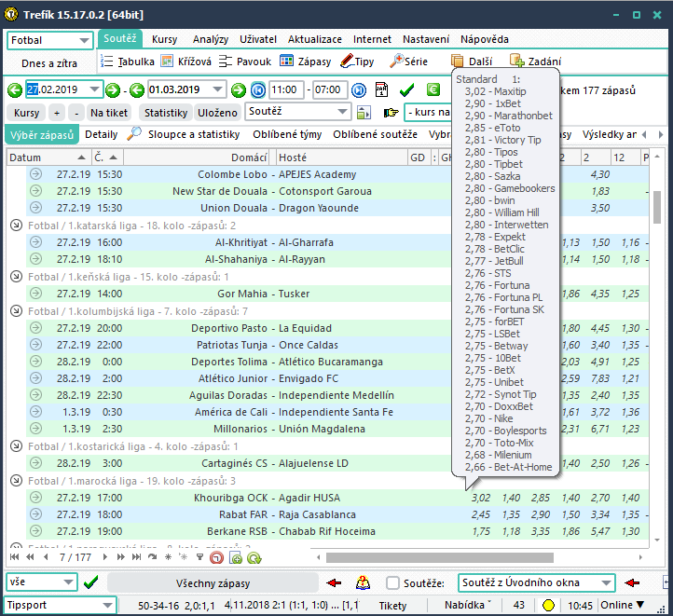Open the Kursy menu
Viewport: 673px width, 616px height.
[164, 39]
